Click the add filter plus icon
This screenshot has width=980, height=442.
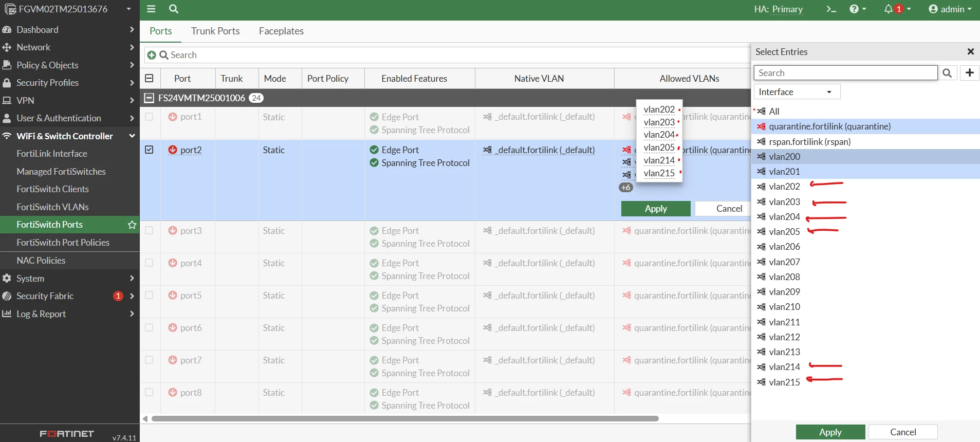tap(152, 55)
